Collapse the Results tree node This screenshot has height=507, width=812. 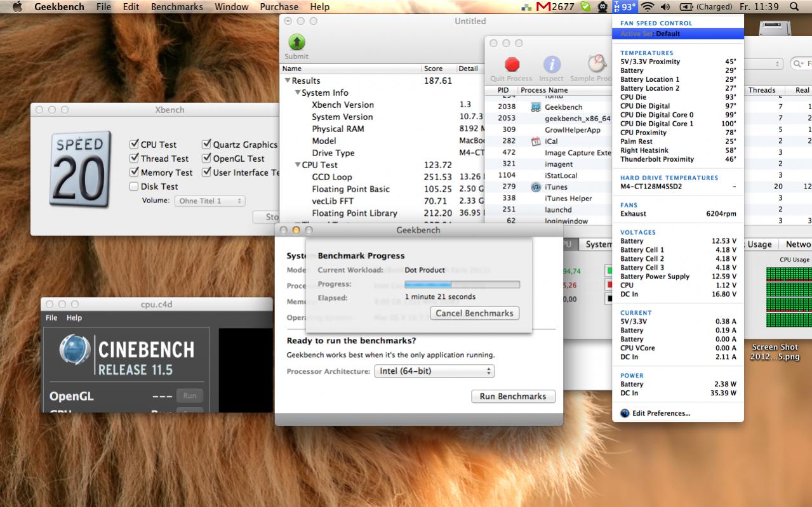(288, 81)
